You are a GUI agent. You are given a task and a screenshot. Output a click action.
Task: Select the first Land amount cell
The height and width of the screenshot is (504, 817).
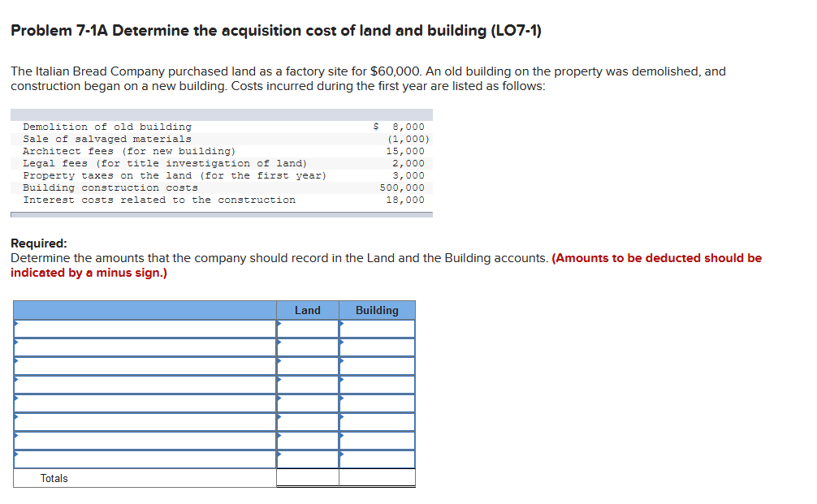[309, 329]
